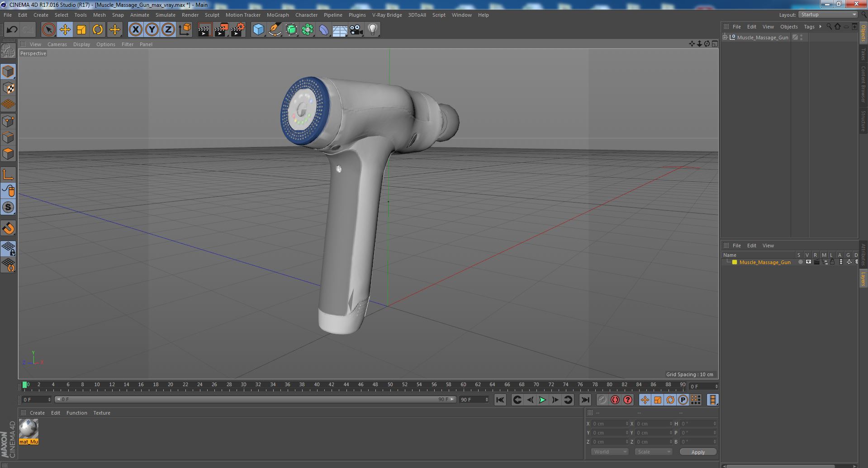Open the Structure side tab
Image resolution: width=868 pixels, height=468 pixels.
[x=863, y=121]
